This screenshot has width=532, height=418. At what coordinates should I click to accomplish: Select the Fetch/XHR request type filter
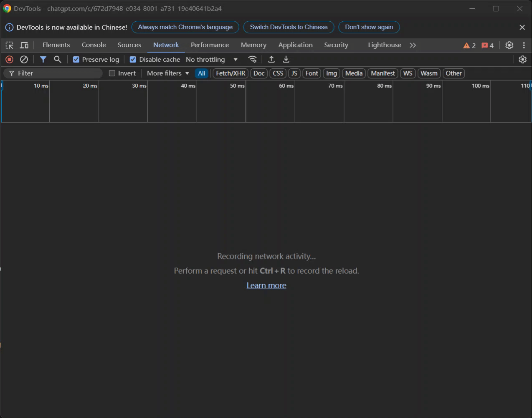tap(231, 73)
